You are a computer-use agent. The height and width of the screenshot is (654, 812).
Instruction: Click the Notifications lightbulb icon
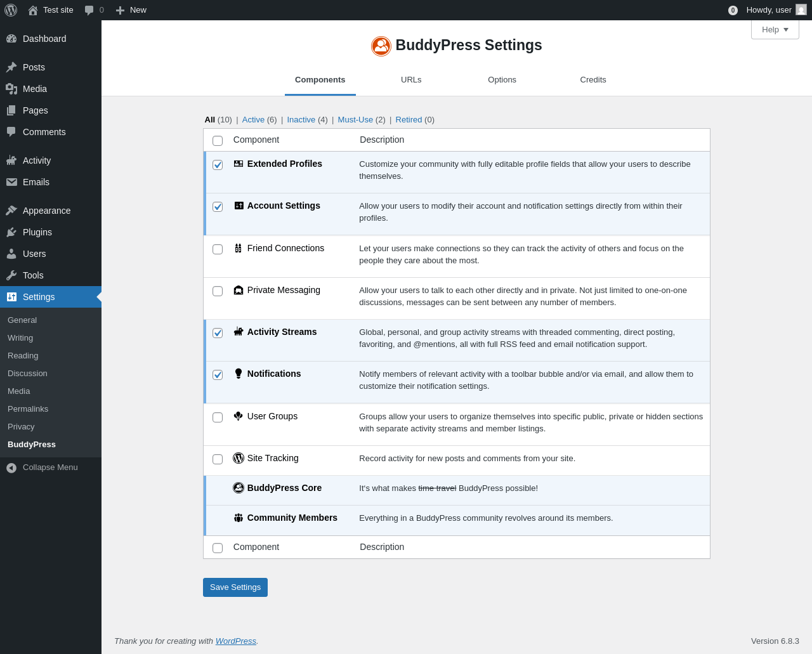pyautogui.click(x=239, y=374)
